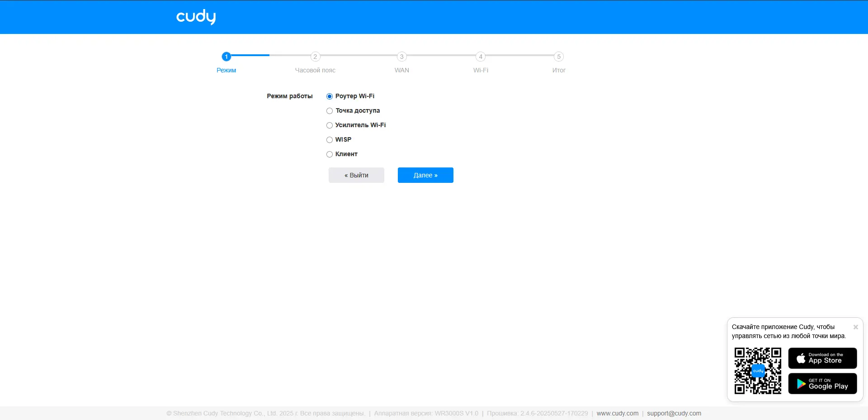This screenshot has width=868, height=420.
Task: Choose the Роутер Wi-Fi mode
Action: pyautogui.click(x=329, y=96)
